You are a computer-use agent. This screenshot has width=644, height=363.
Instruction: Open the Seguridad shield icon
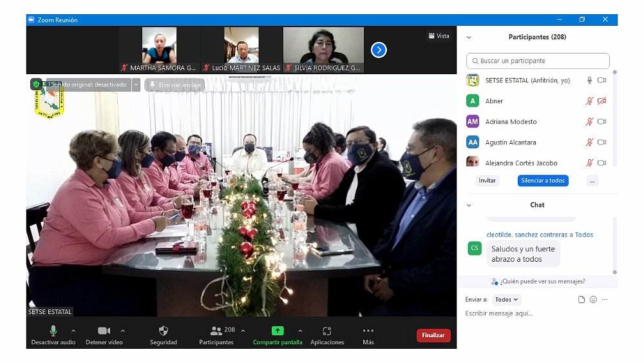pos(163,331)
